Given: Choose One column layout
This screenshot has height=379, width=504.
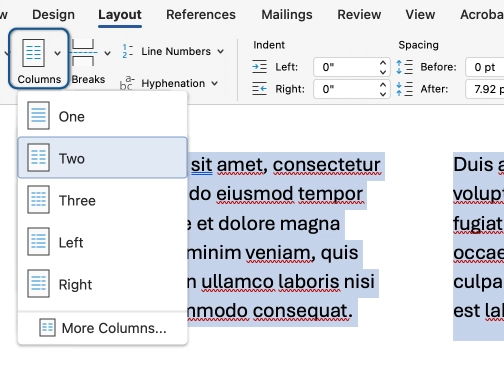Looking at the screenshot, I should (102, 116).
